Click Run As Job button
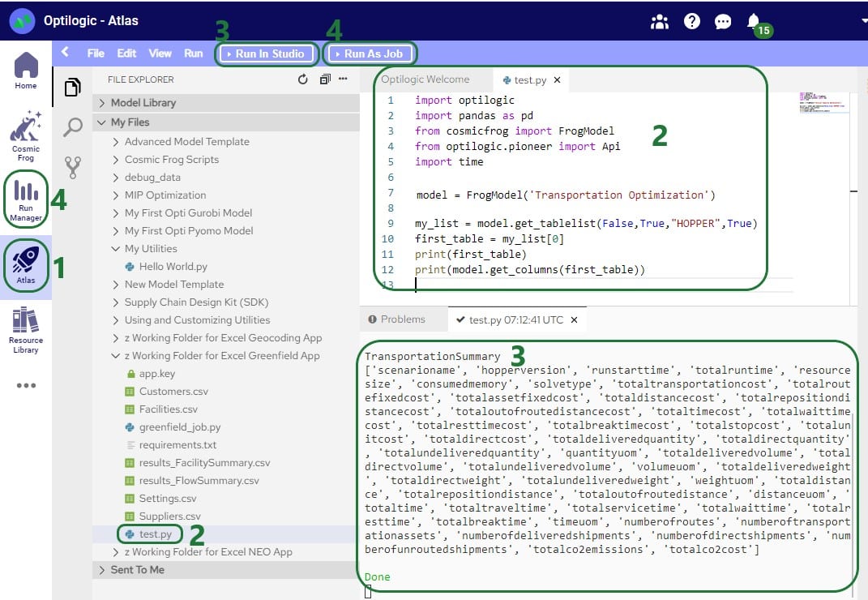Image resolution: width=868 pixels, height=600 pixels. point(370,54)
